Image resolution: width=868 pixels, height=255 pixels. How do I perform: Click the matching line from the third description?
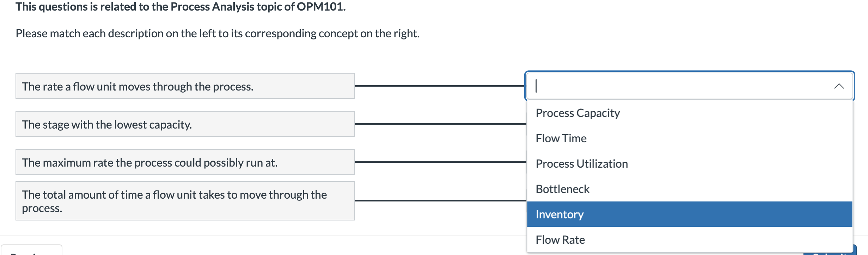(441, 162)
